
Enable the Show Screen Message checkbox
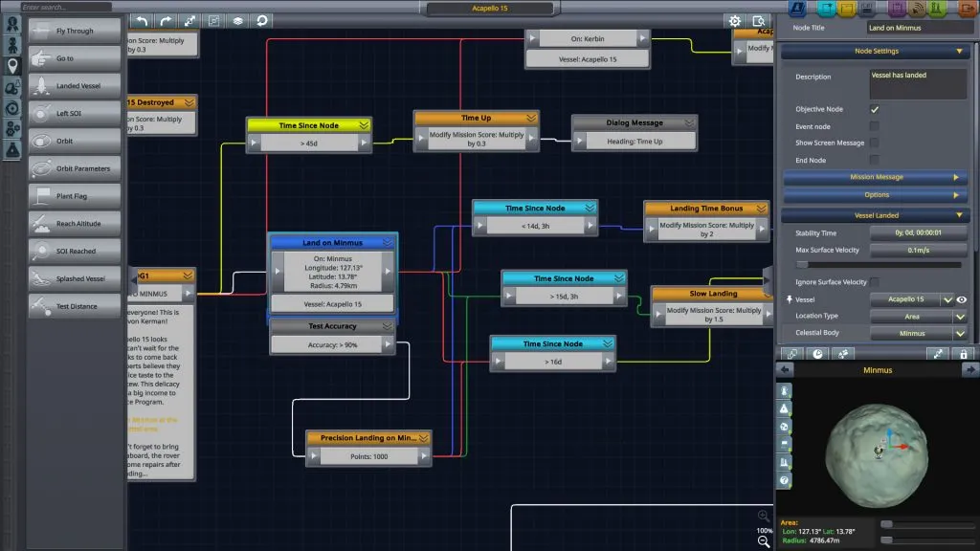[x=875, y=143]
